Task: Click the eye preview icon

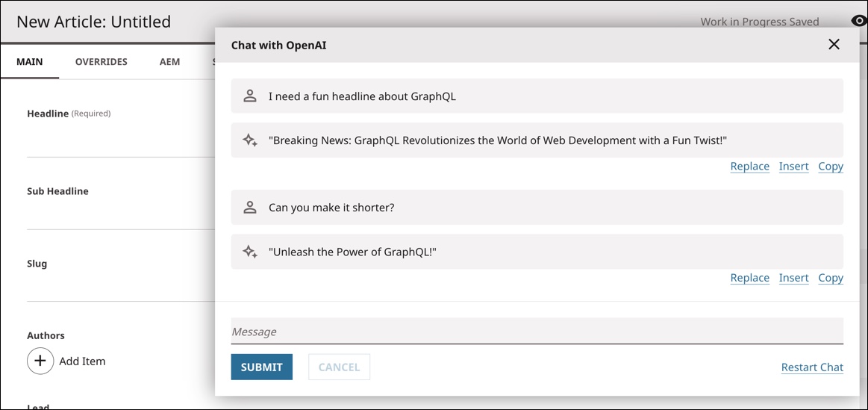Action: pyautogui.click(x=860, y=21)
